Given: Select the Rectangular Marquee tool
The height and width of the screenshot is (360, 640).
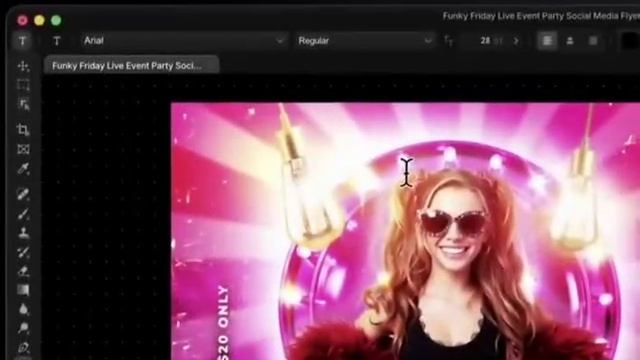Looking at the screenshot, I should (23, 85).
